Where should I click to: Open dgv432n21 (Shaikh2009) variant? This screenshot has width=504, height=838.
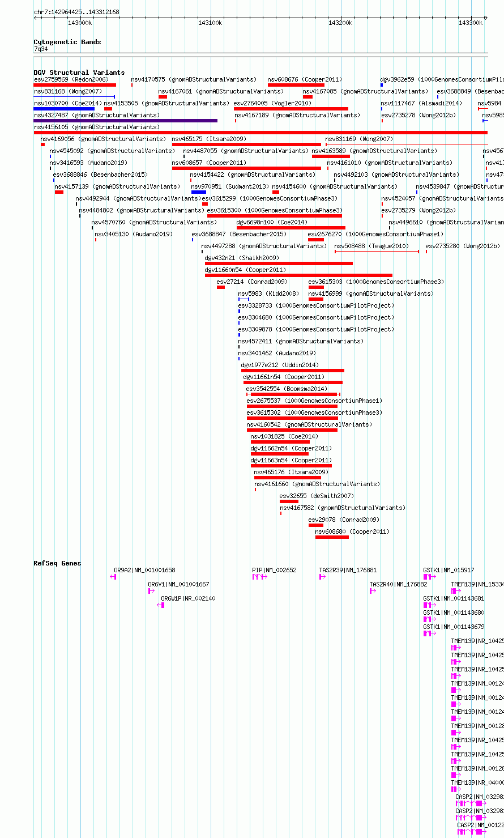click(x=242, y=258)
